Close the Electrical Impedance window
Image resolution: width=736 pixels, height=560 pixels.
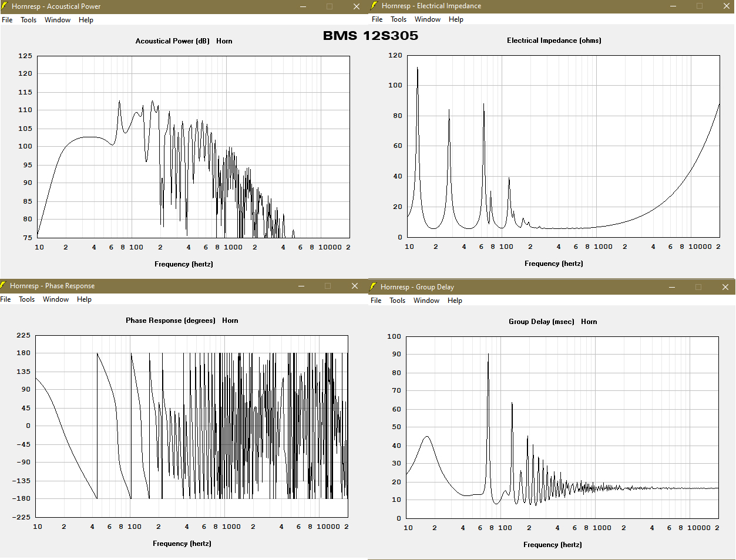click(727, 6)
